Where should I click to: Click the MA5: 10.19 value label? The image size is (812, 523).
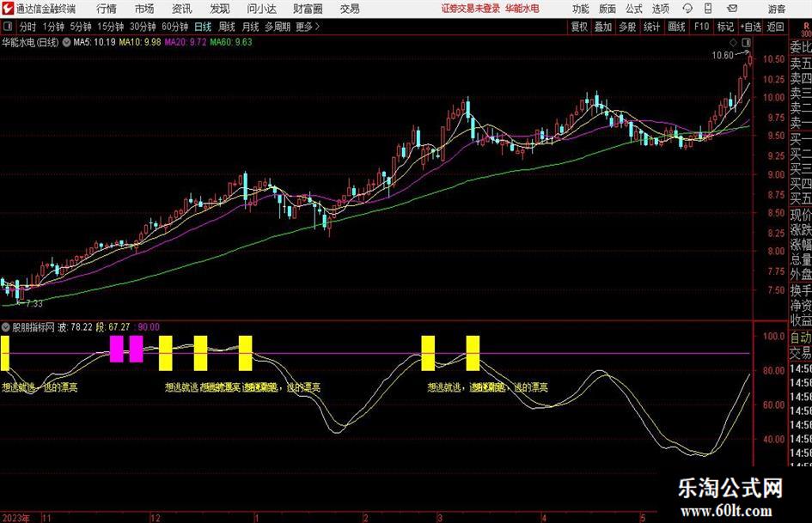tap(95, 42)
